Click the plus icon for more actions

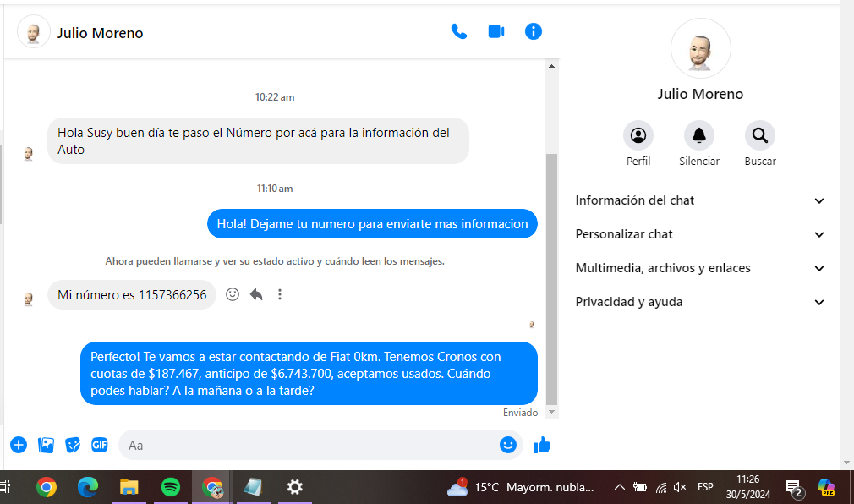pos(19,445)
